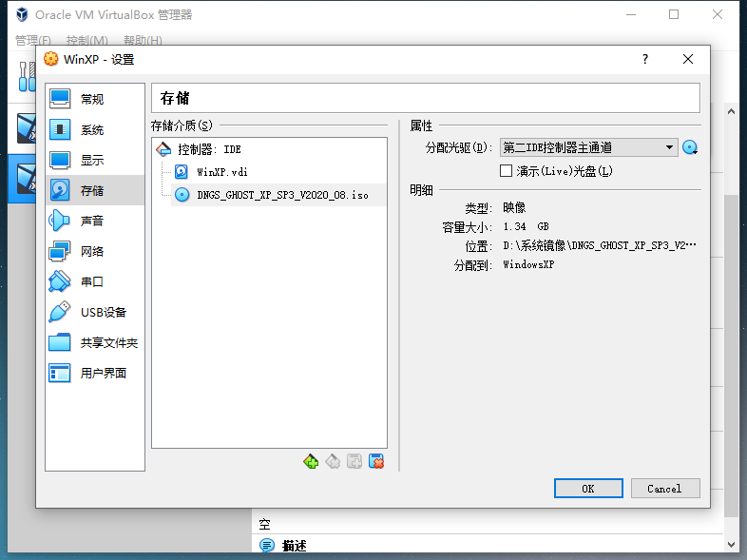Click scroll-up arrow in VirtualBox Manager scrollbar

tap(731, 111)
